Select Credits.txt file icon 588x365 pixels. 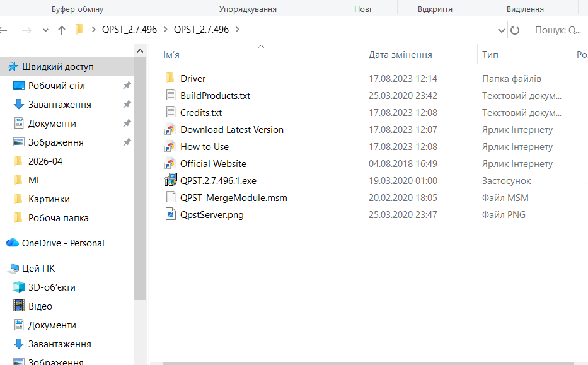[x=171, y=112]
